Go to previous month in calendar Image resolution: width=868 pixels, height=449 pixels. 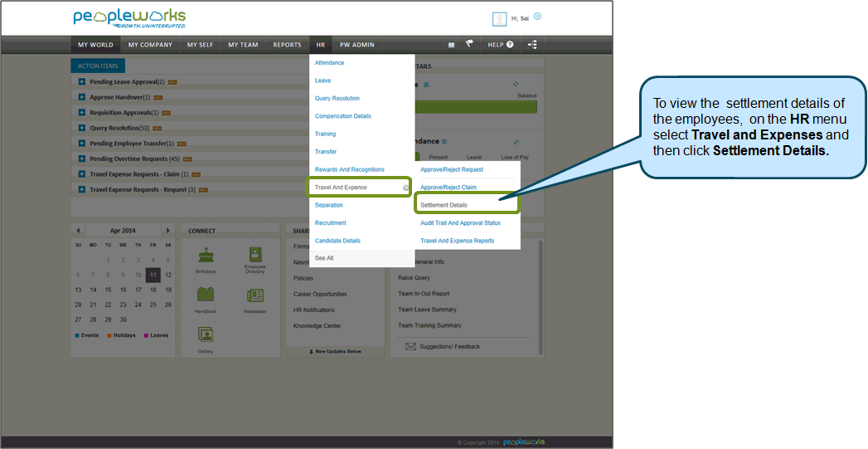78,231
